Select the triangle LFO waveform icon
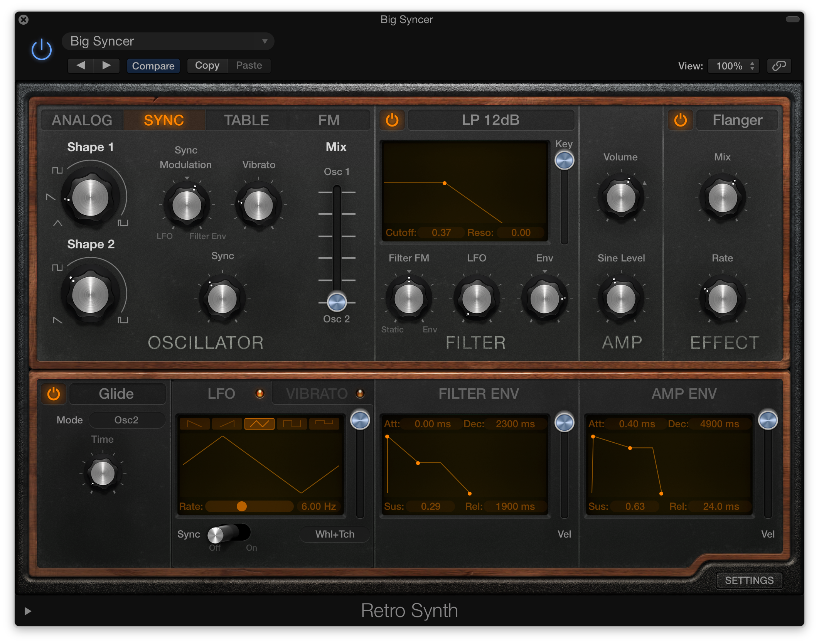819x644 pixels. 259,423
